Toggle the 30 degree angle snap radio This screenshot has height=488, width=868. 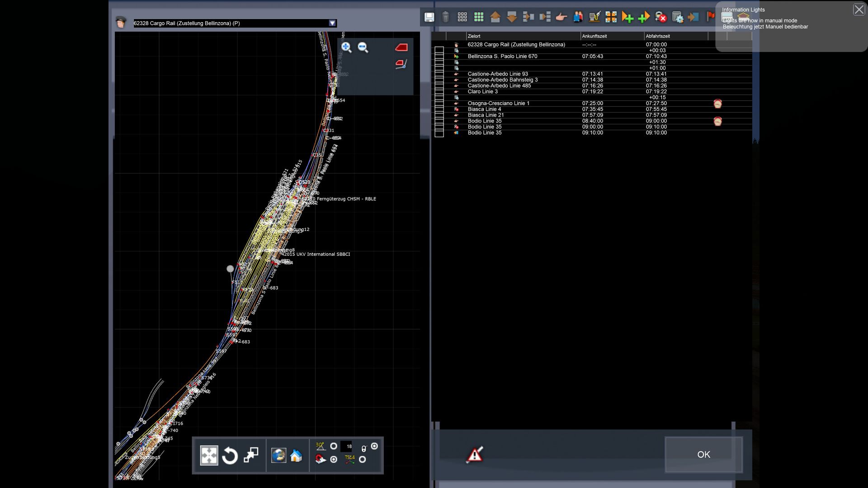coord(334,446)
